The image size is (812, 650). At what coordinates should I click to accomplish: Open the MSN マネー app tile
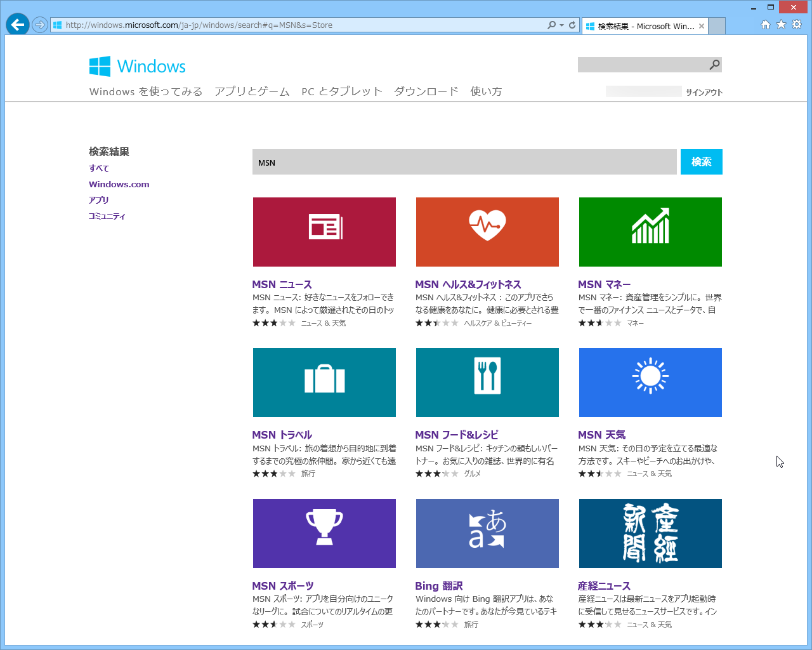[650, 232]
